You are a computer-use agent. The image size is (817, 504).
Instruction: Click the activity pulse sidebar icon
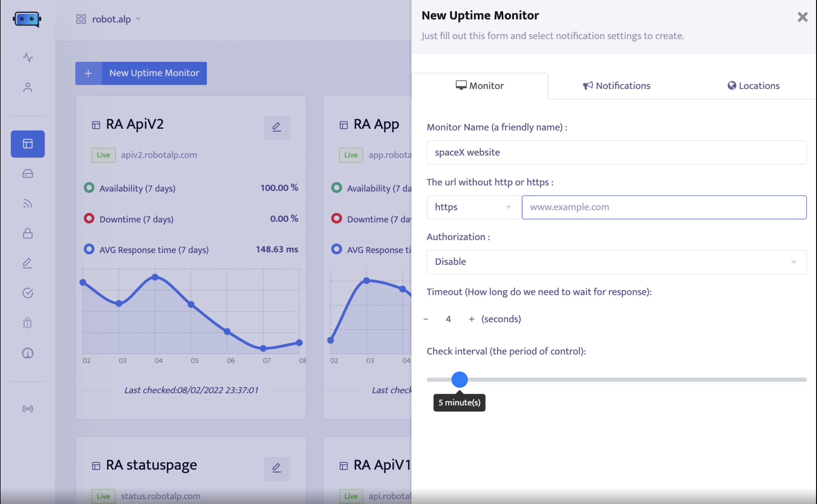point(28,57)
